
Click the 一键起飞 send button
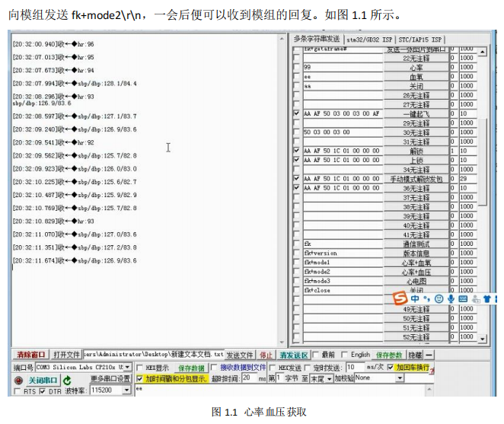pyautogui.click(x=416, y=113)
